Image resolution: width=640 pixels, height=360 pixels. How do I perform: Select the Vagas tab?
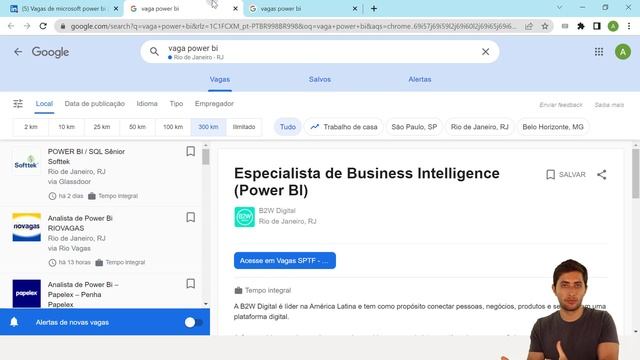220,80
